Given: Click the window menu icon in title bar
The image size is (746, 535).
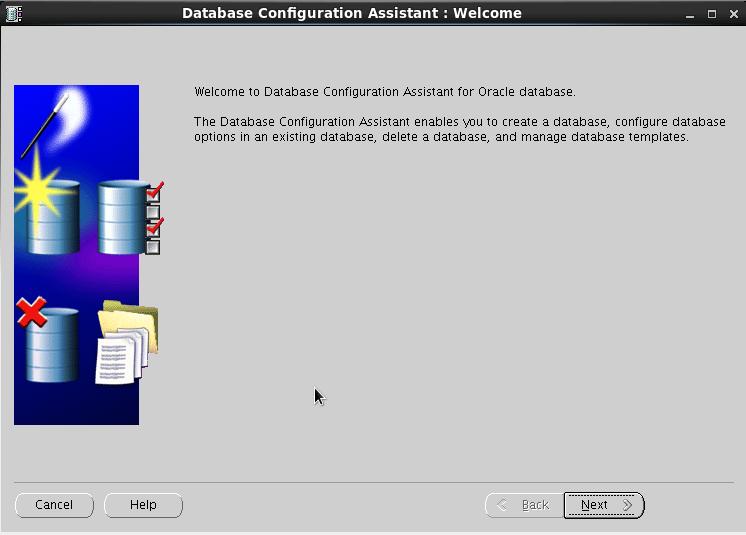Looking at the screenshot, I should tap(13, 13).
